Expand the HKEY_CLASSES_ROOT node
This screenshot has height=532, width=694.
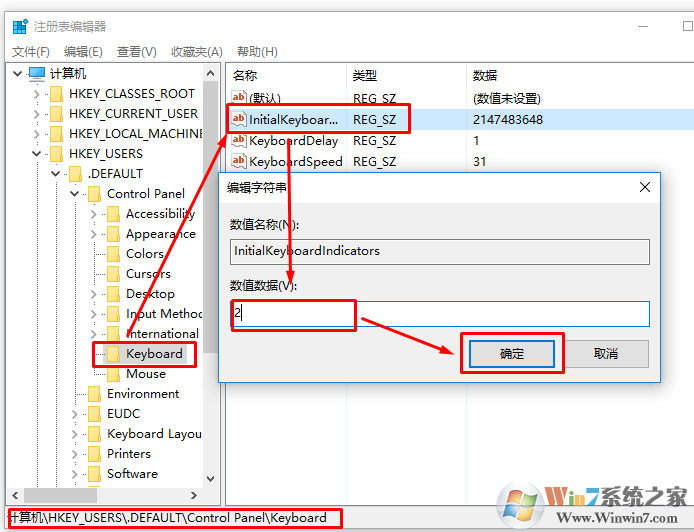click(36, 94)
